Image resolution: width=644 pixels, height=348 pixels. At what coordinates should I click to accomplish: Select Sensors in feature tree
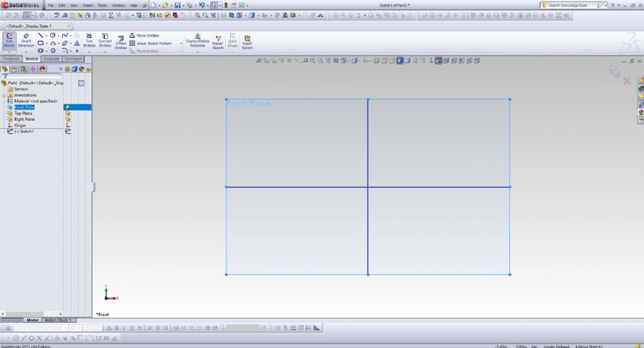coord(21,89)
